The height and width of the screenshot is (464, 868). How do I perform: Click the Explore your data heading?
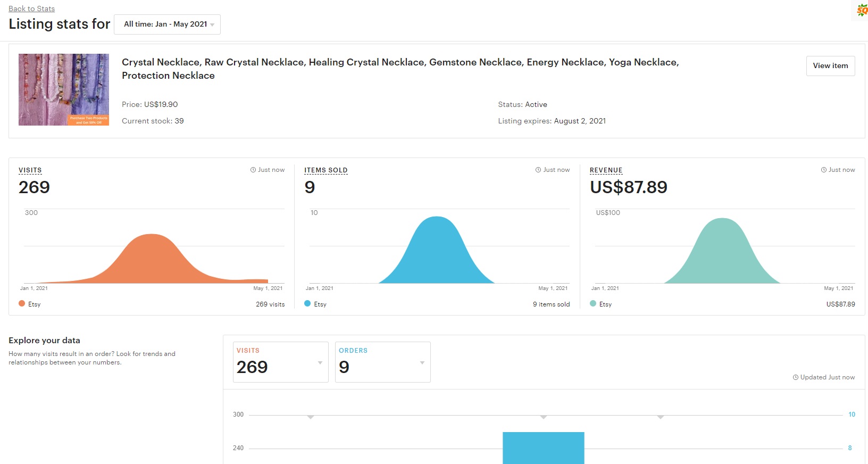44,341
